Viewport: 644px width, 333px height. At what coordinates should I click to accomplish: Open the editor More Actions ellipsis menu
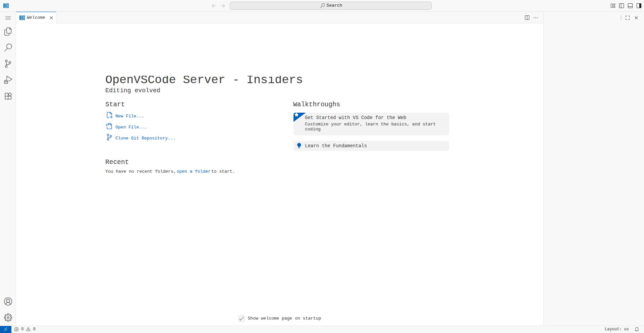(x=536, y=18)
